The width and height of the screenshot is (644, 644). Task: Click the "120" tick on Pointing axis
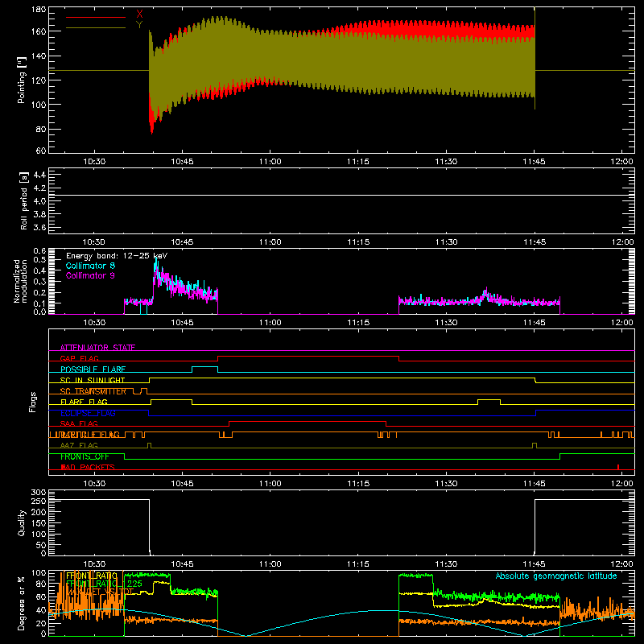point(39,80)
